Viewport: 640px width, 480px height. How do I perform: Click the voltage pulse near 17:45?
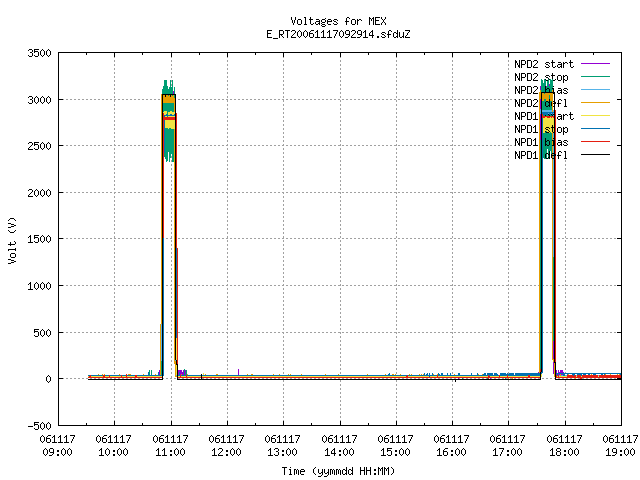548,229
